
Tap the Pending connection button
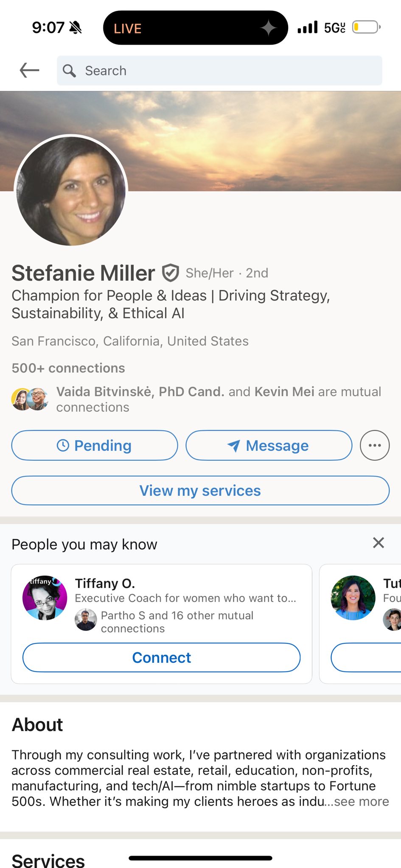tap(95, 445)
